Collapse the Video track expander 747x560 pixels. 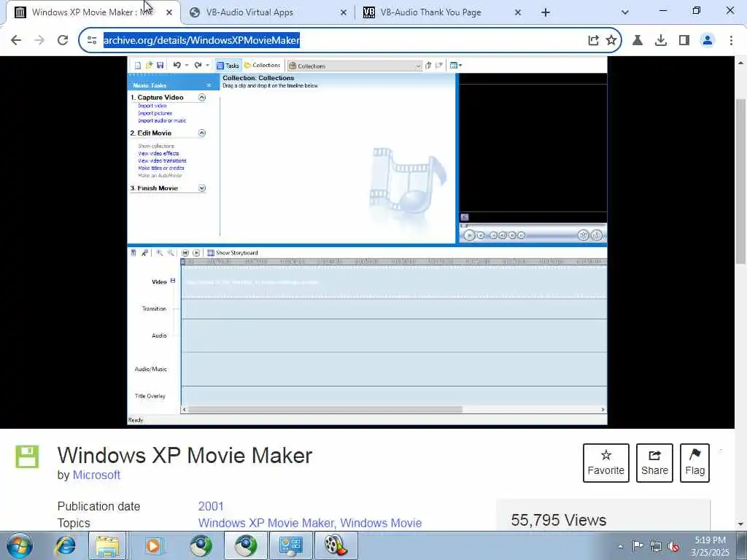tap(173, 281)
